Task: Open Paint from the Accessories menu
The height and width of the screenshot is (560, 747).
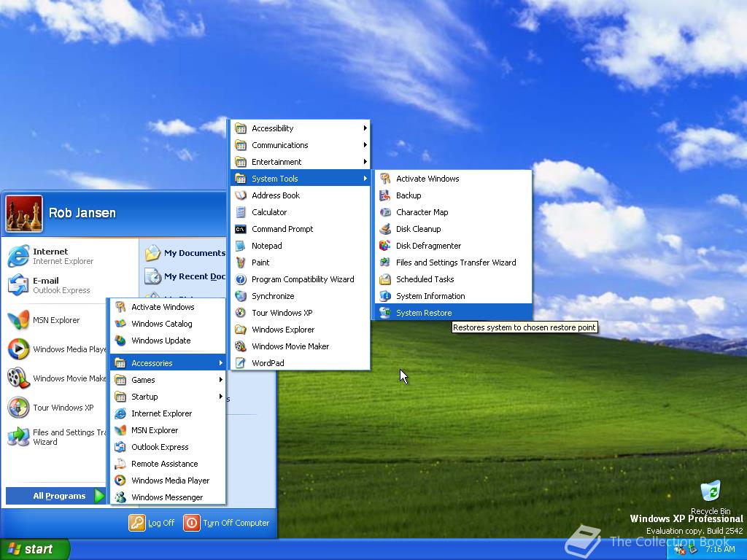Action: pyautogui.click(x=259, y=262)
